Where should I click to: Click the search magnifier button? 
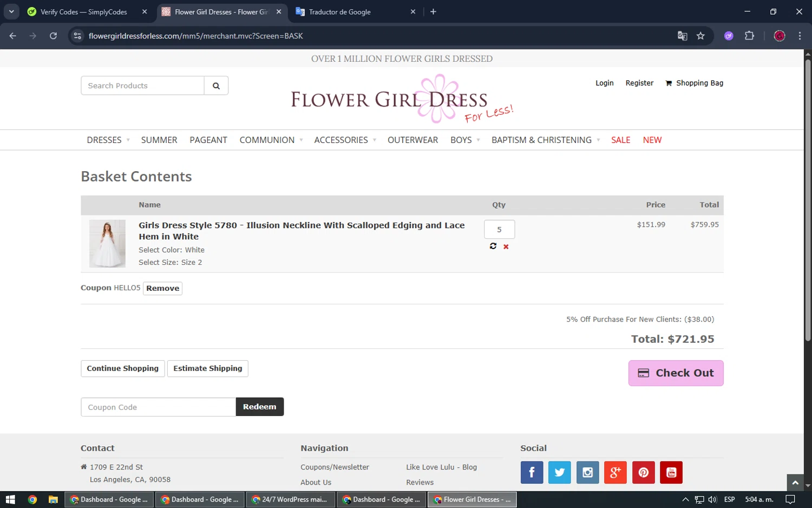216,86
